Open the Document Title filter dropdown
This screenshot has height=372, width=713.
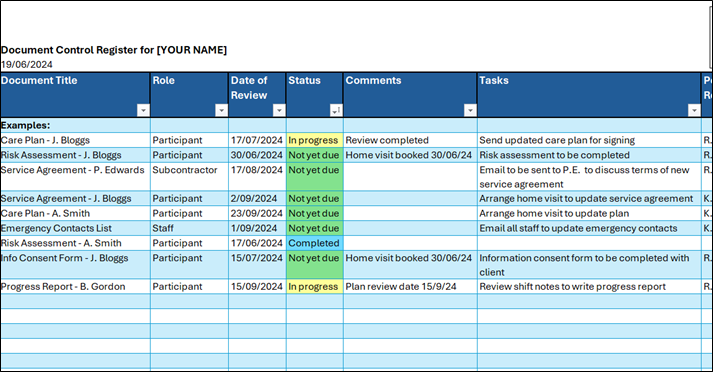coord(143,111)
